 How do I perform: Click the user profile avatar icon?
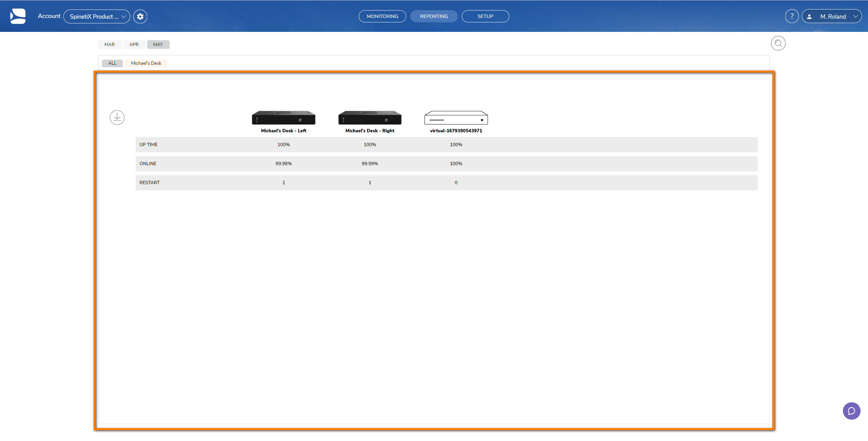tap(809, 17)
